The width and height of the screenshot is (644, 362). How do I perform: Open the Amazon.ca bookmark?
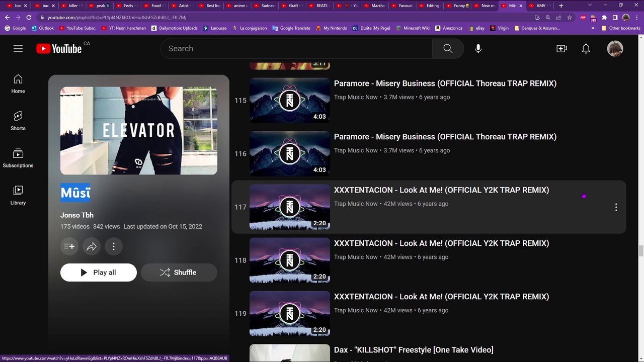(448, 28)
